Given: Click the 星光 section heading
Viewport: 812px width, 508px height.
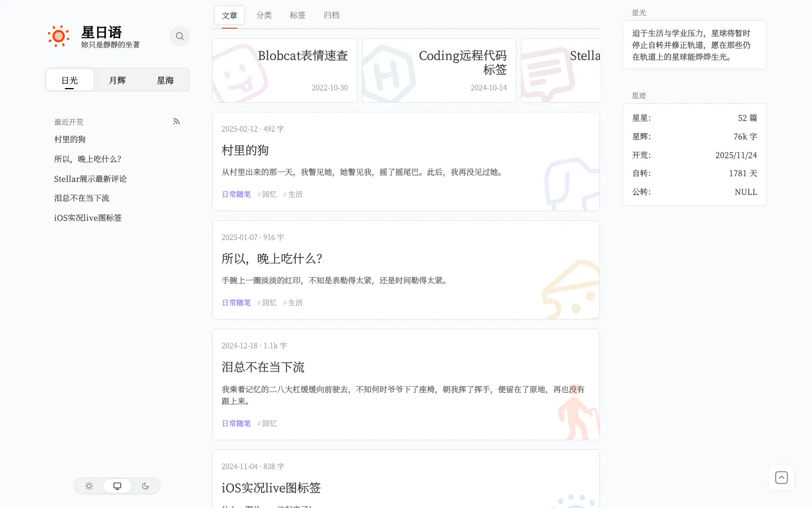Looking at the screenshot, I should coord(639,12).
